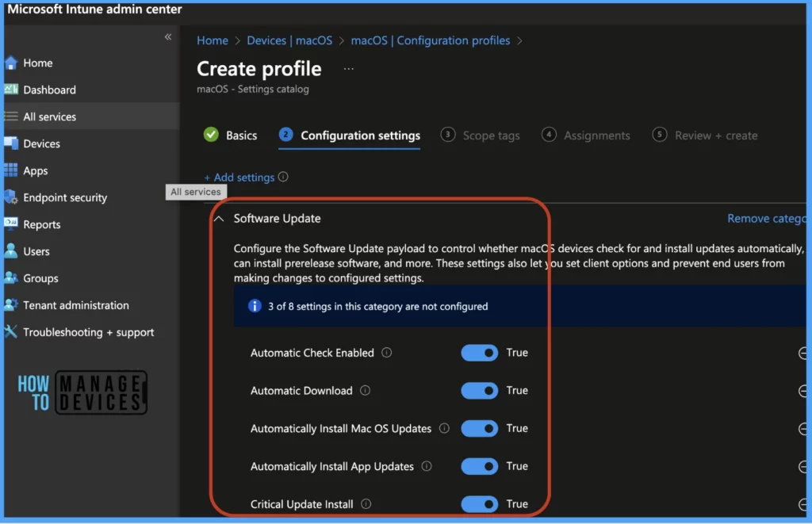Click the + Add settings link
This screenshot has width=812, height=524.
pos(239,178)
